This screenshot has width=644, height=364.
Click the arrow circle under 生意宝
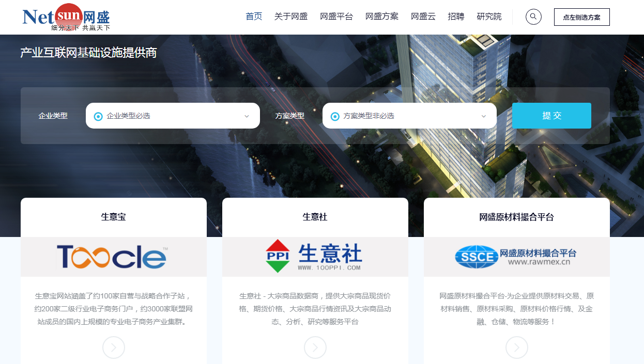click(x=114, y=347)
